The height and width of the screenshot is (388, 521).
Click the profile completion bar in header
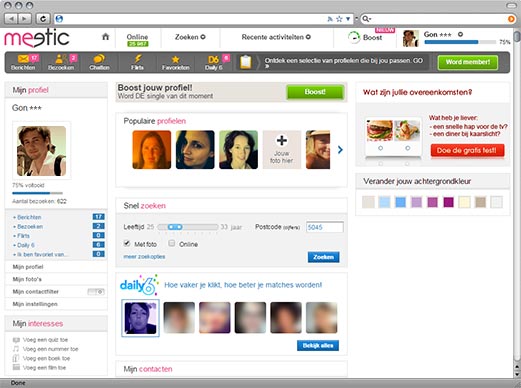[460, 42]
